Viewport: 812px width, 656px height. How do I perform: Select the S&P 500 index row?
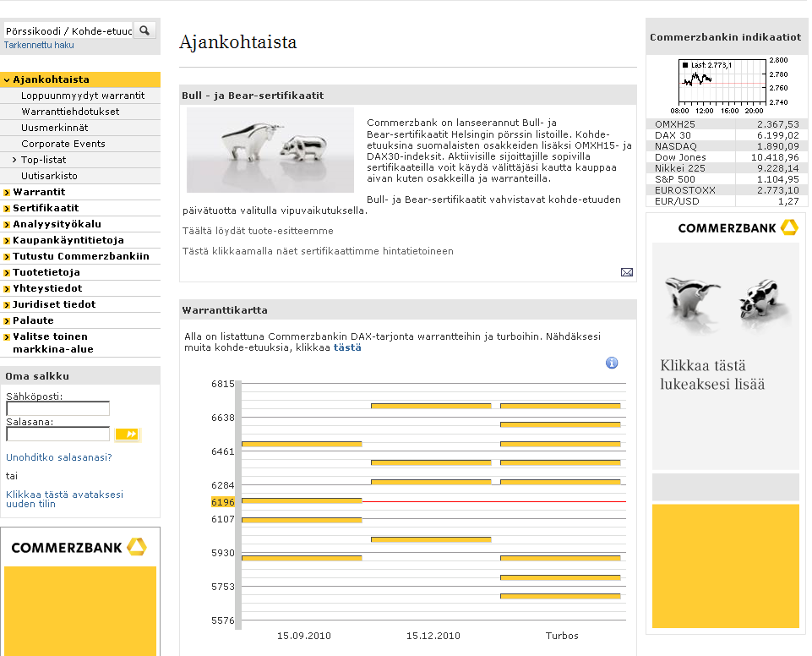727,178
